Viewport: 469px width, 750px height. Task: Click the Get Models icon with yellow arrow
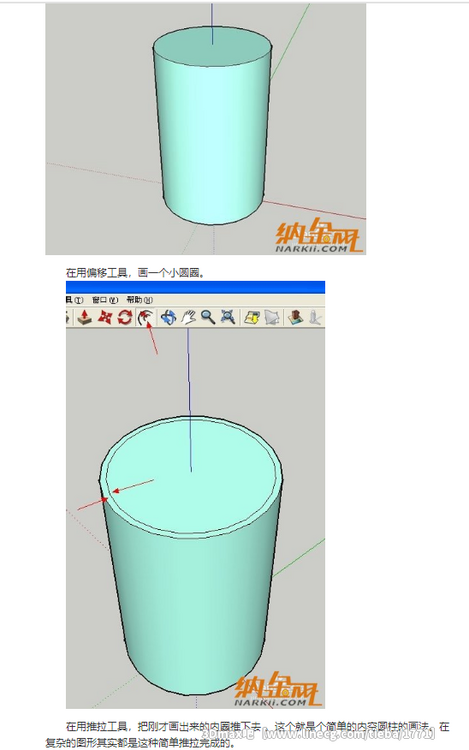(251, 317)
